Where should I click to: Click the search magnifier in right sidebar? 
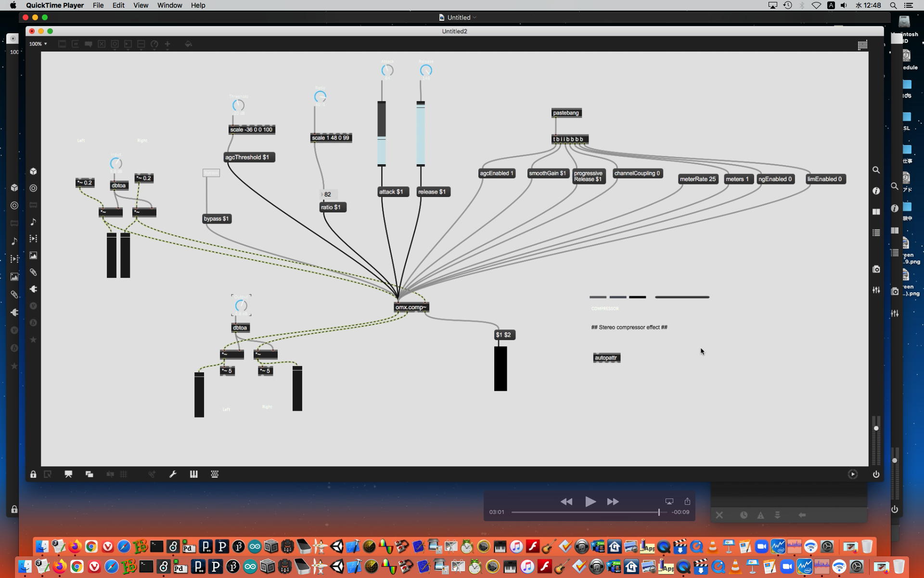tap(876, 170)
